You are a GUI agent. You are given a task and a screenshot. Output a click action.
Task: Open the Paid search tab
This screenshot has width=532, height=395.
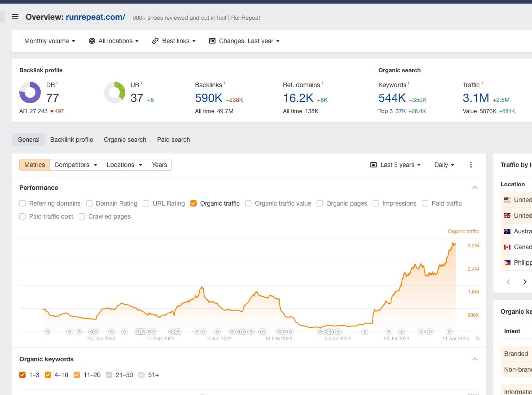(x=173, y=140)
